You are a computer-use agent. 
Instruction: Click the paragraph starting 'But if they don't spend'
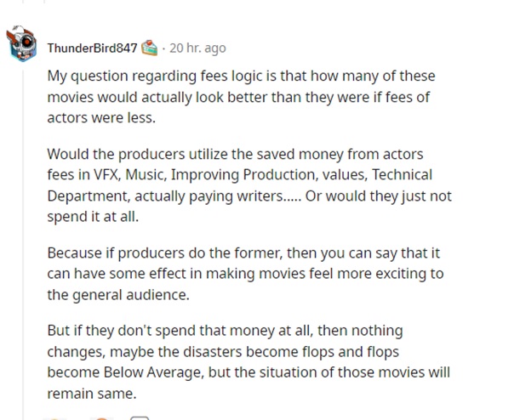click(x=247, y=362)
